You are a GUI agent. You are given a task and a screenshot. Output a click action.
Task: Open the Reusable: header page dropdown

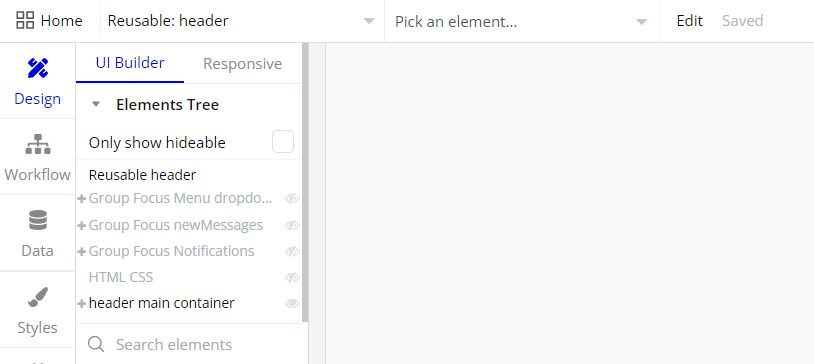click(x=242, y=21)
